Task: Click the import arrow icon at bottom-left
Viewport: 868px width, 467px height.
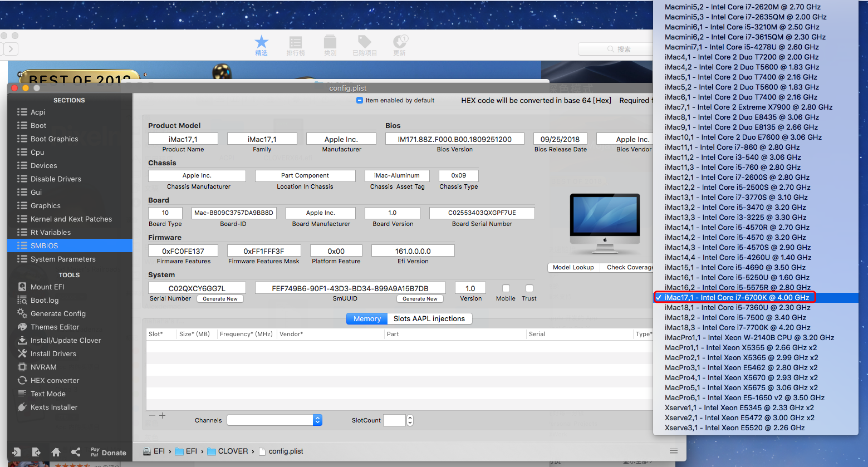Action: point(16,452)
